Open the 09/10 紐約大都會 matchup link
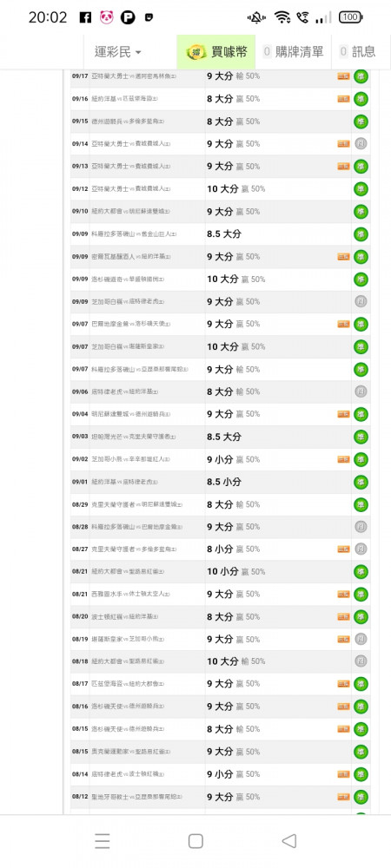The width and height of the screenshot is (391, 868). 130,212
